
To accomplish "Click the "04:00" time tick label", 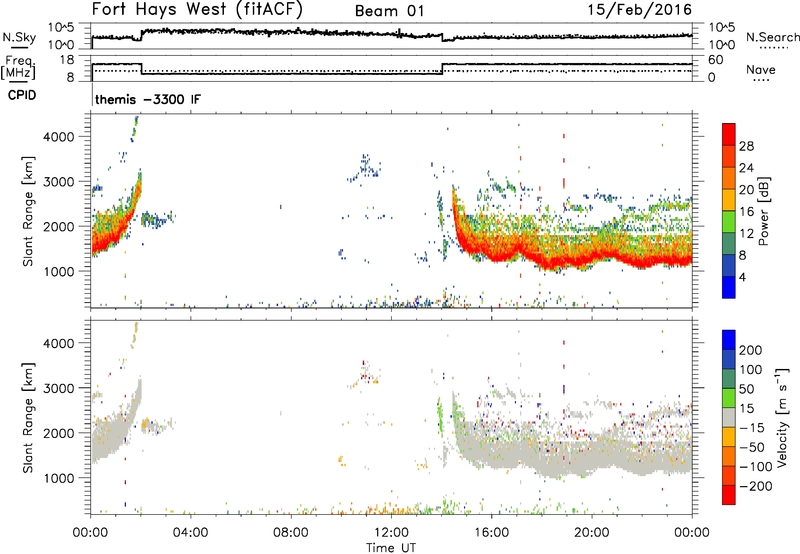I will tap(190, 533).
